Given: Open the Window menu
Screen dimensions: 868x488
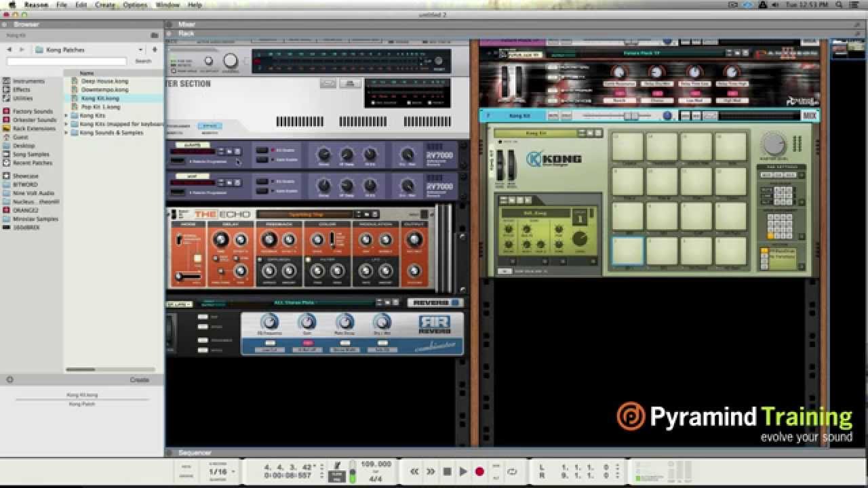Looking at the screenshot, I should pos(167,5).
